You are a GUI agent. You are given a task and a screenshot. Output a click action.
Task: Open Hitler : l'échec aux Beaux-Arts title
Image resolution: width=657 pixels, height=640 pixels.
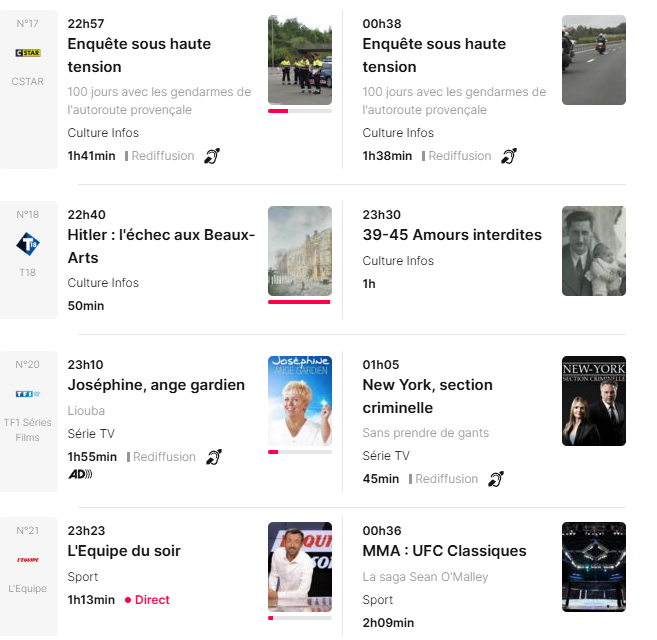[x=161, y=246]
